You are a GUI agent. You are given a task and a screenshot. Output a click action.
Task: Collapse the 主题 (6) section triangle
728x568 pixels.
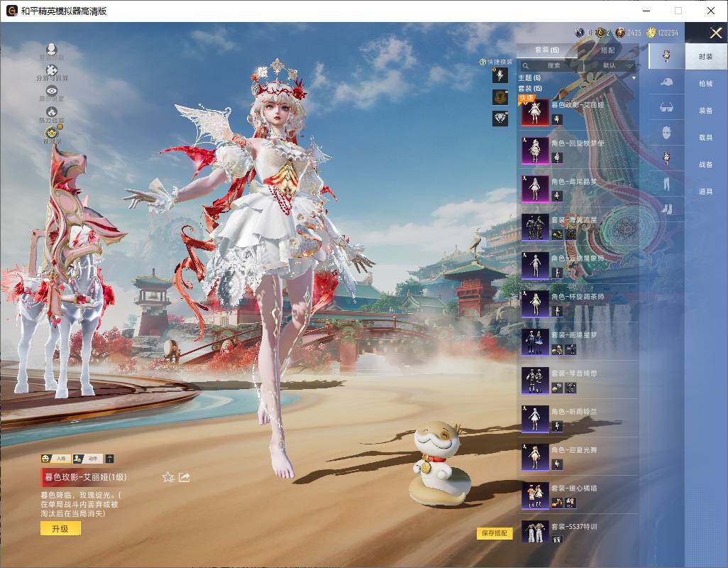click(x=634, y=78)
